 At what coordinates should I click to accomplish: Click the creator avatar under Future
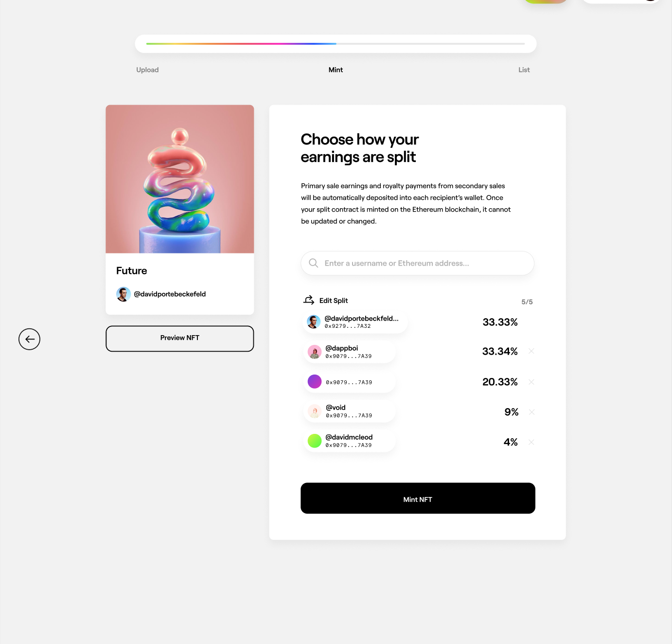pyautogui.click(x=124, y=294)
